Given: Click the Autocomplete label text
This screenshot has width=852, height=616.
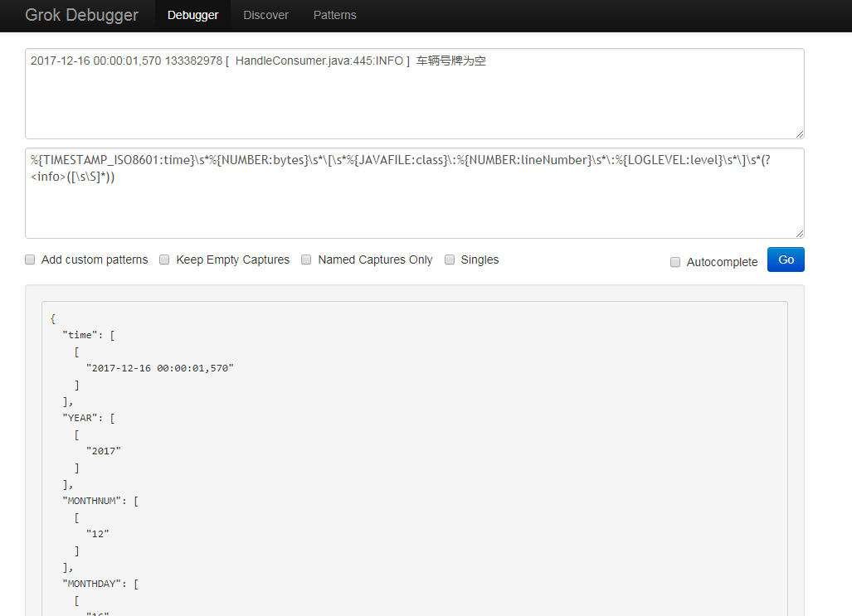Looking at the screenshot, I should coord(722,262).
